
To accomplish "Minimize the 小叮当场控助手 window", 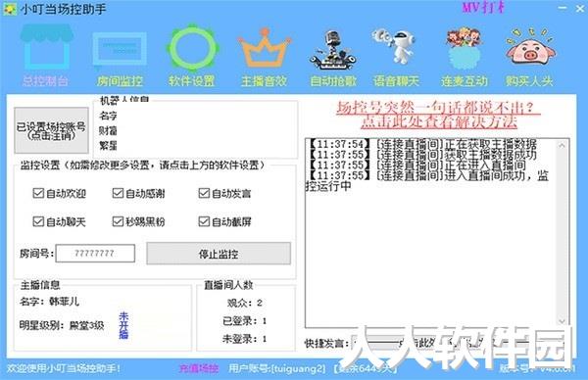I will [x=563, y=8].
